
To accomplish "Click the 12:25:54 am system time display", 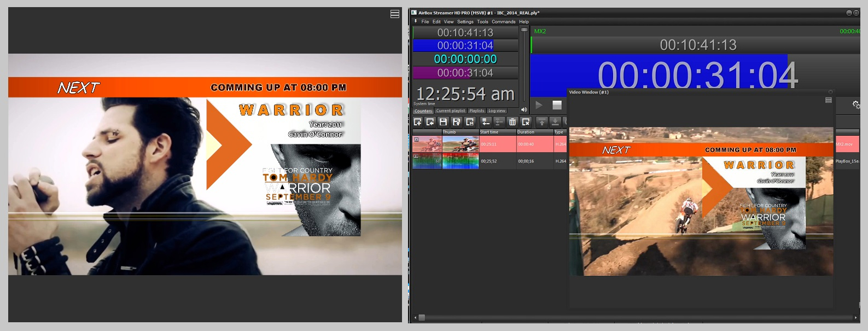I will 465,94.
